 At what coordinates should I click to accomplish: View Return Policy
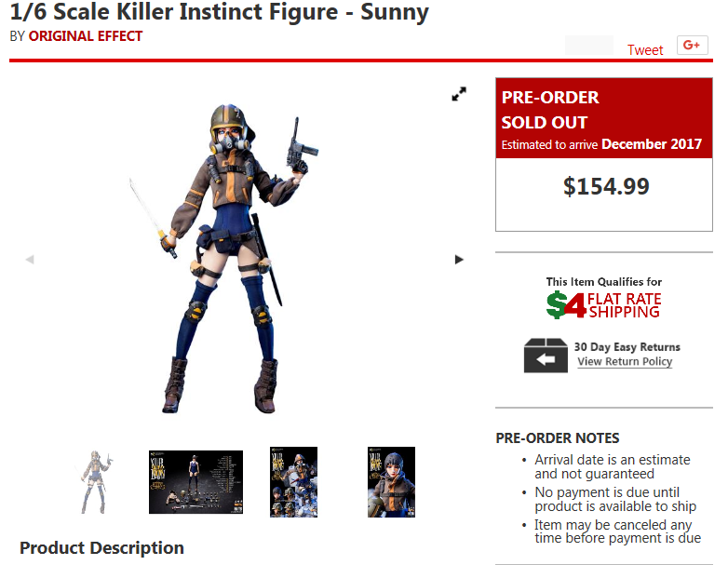[x=625, y=361]
